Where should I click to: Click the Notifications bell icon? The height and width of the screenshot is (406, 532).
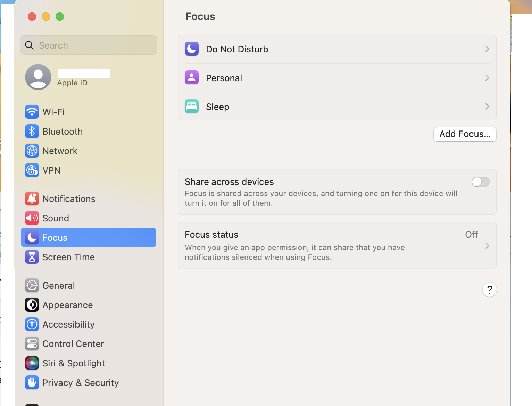[x=32, y=198]
